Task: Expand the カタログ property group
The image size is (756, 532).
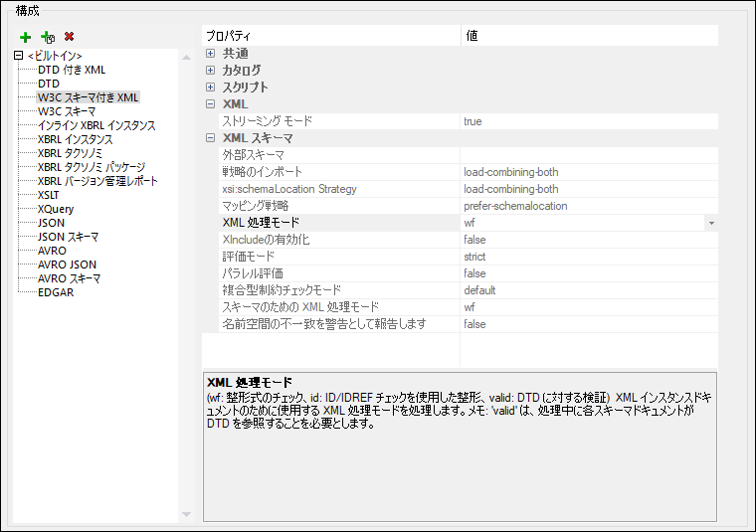Action: (210, 71)
